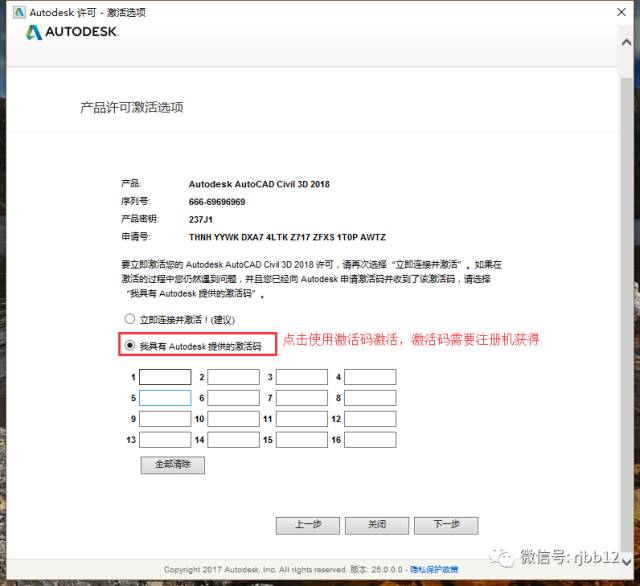Select activation code field number 13
The width and height of the screenshot is (640, 586).
coord(165,440)
